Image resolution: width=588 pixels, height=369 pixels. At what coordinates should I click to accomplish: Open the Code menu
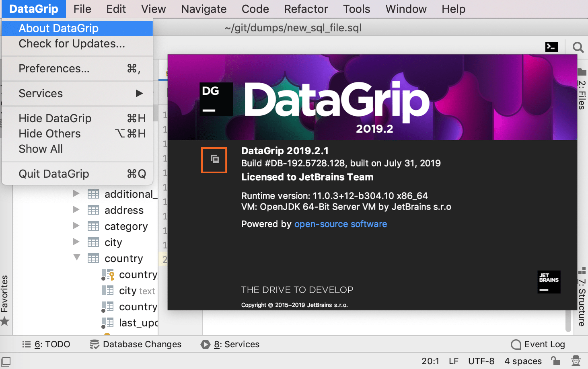pyautogui.click(x=255, y=9)
